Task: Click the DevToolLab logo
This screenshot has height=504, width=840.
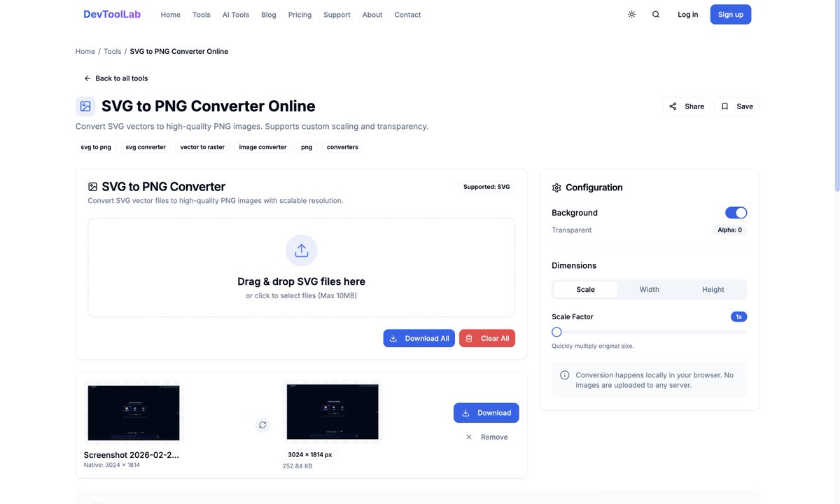Action: (x=112, y=14)
